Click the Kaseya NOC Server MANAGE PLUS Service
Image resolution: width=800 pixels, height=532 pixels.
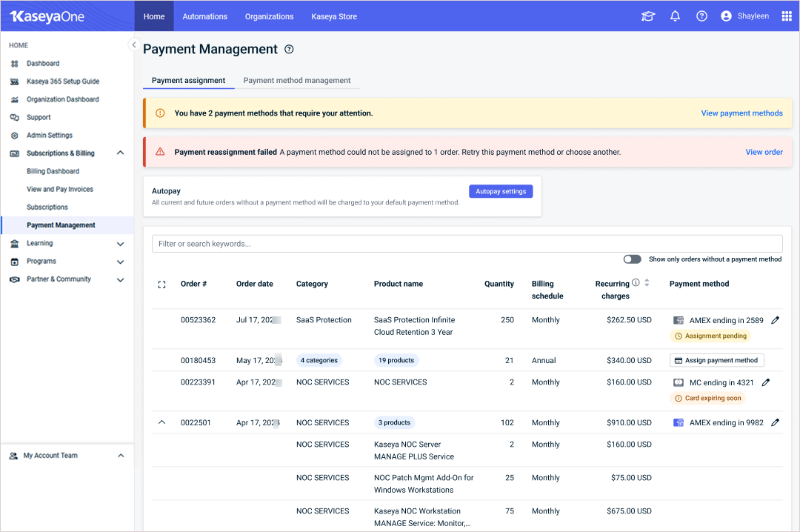tap(414, 450)
